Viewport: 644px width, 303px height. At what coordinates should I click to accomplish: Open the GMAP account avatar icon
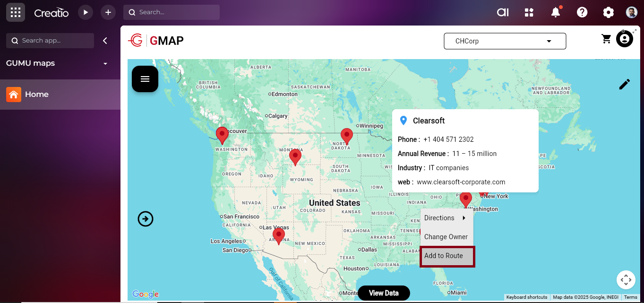tap(624, 39)
